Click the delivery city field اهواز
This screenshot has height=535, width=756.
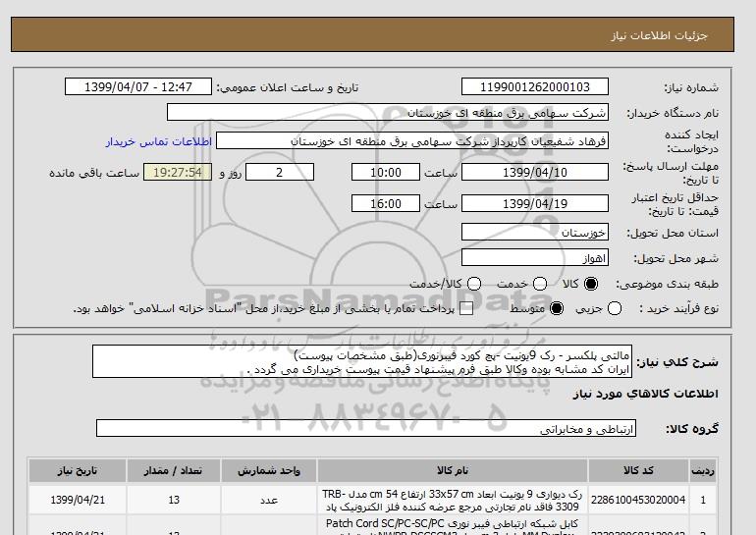[x=535, y=257]
